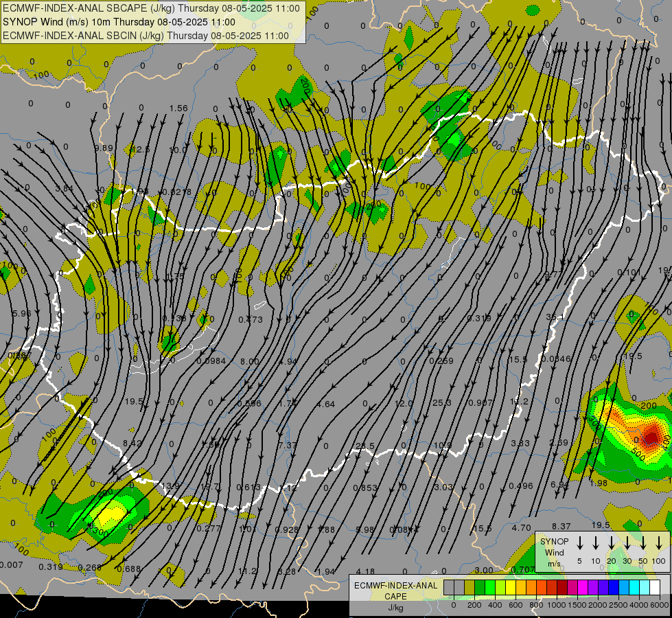672x618 pixels.
Task: Select the dark red swatch in CAPE legend
Action: pos(562,588)
